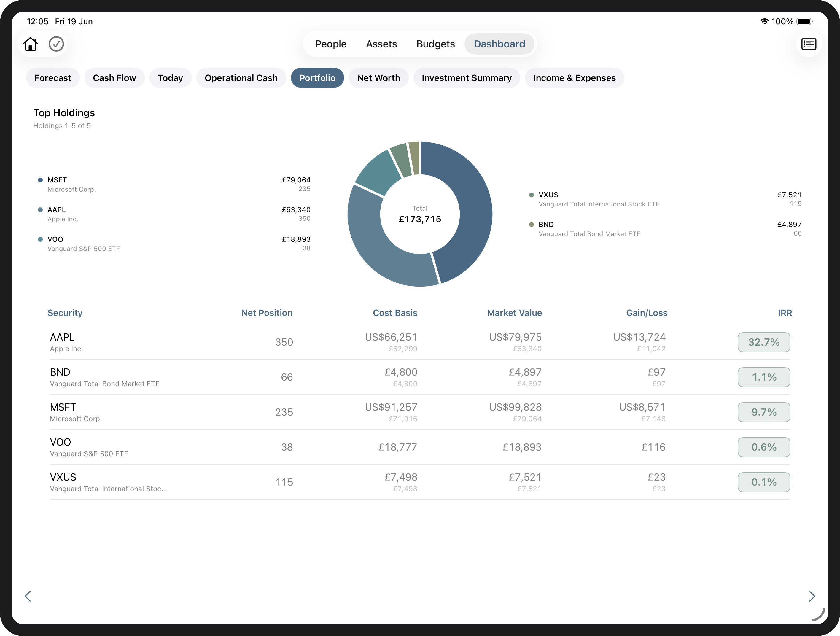Image resolution: width=840 pixels, height=636 pixels.
Task: Click MSFT net position 235 in table
Action: pyautogui.click(x=284, y=412)
